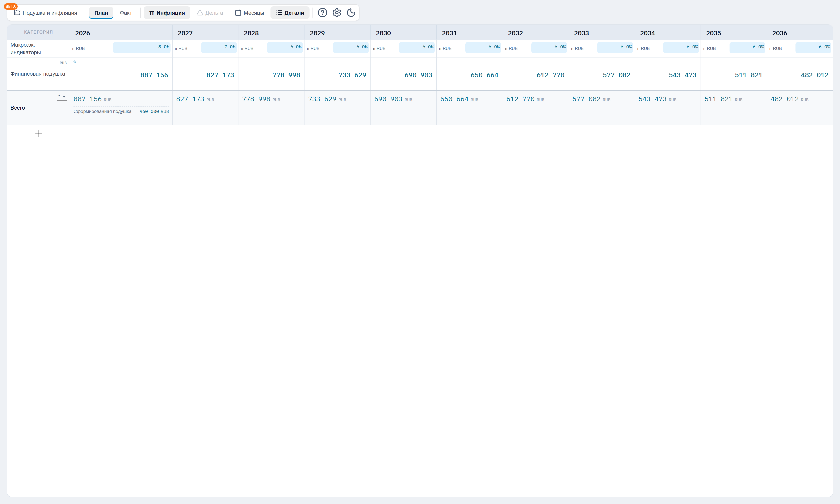This screenshot has width=840, height=504.
Task: Click Сформированная подушка 960 000 RUB detail
Action: tap(121, 111)
